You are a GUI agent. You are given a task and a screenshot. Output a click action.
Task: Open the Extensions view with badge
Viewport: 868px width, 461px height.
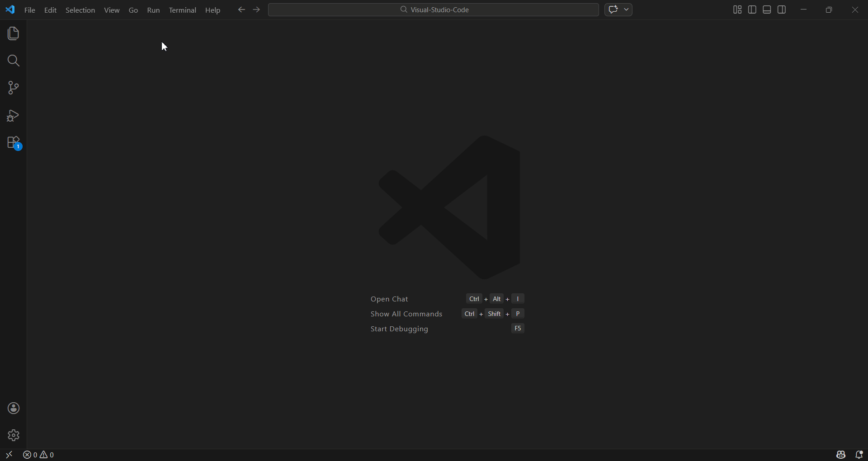pos(13,143)
